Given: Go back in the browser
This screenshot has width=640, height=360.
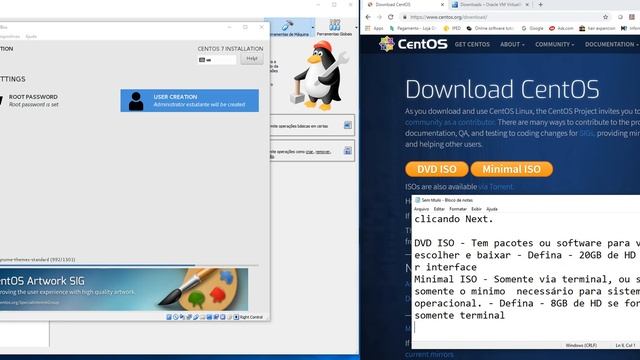Looking at the screenshot, I should pyautogui.click(x=368, y=17).
